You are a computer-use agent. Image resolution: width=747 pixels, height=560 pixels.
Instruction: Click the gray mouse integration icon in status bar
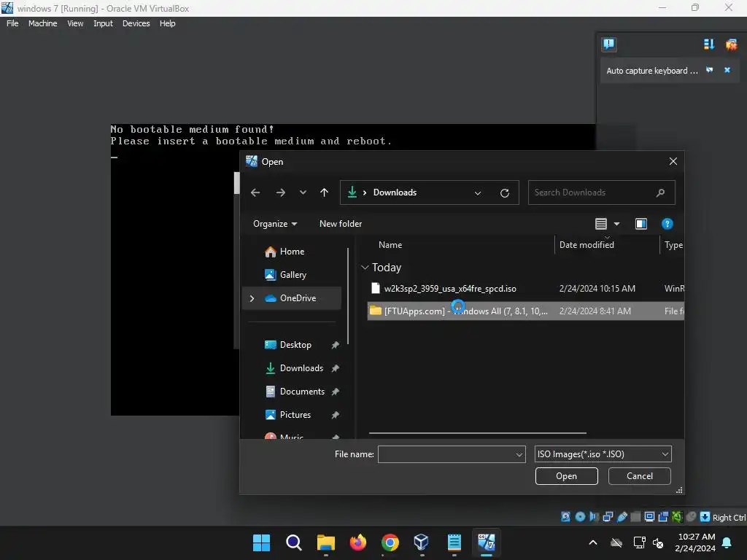[691, 517]
